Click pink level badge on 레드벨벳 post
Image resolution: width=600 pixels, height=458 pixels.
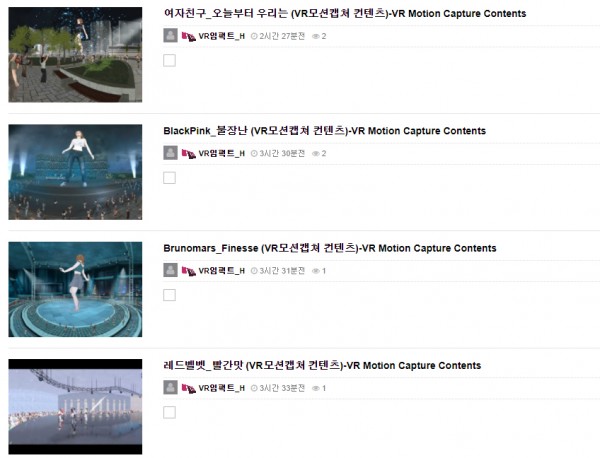pyautogui.click(x=189, y=388)
